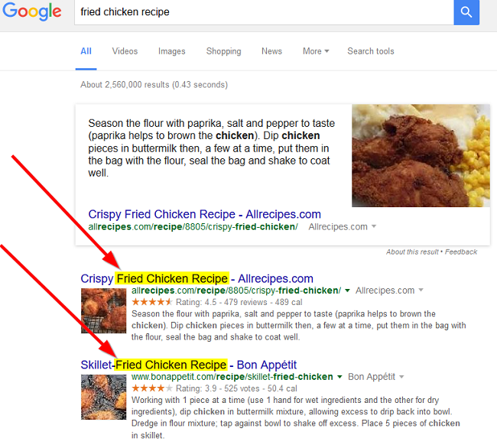
Task: Switch to the News tab
Action: [271, 51]
